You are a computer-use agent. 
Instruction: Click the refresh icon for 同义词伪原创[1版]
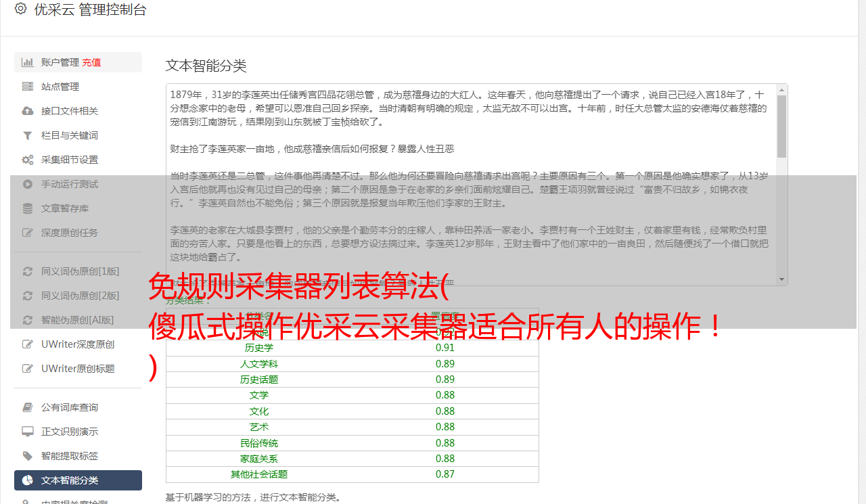coord(28,271)
